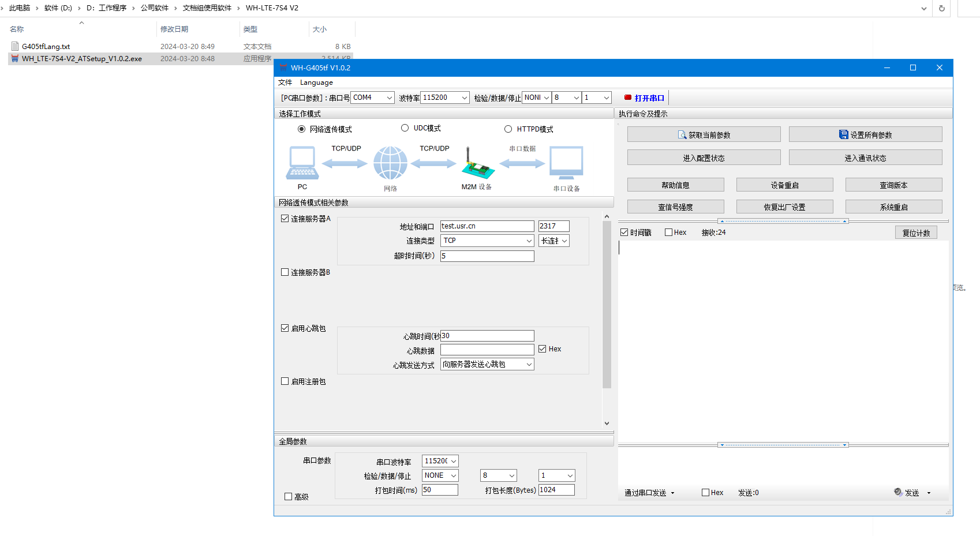Toggle the heartbeat data Hex checkbox
980x536 pixels.
543,349
